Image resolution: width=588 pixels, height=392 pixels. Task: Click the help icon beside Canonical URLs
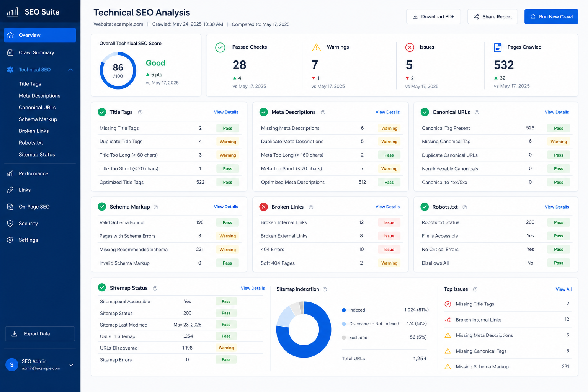click(477, 112)
